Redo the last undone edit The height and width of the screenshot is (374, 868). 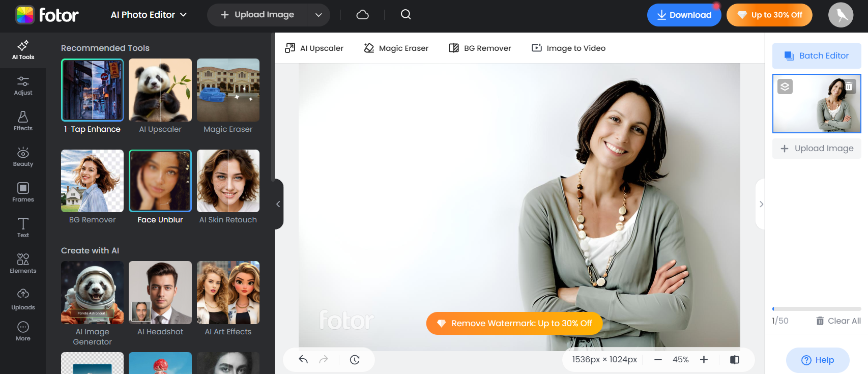pos(324,360)
